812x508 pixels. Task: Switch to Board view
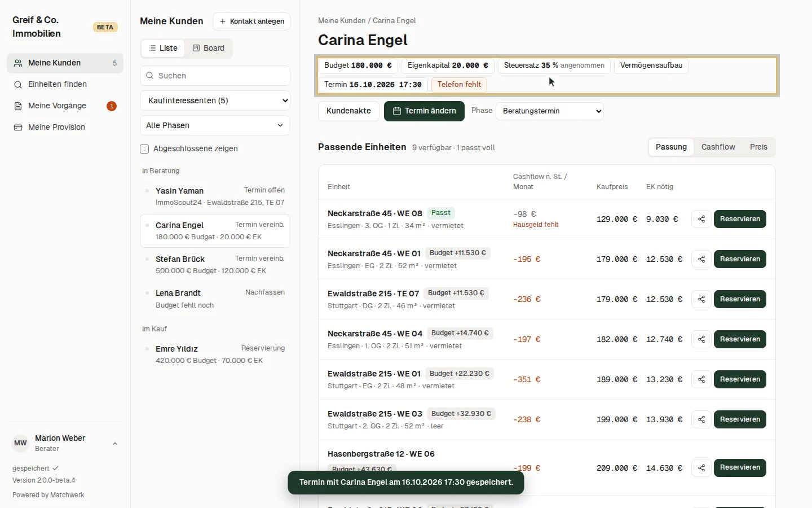click(x=209, y=49)
